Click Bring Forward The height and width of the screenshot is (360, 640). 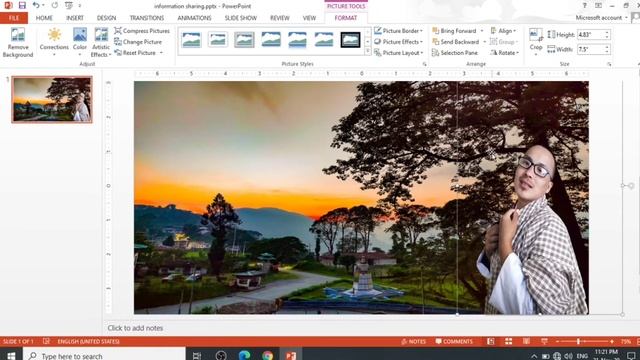(x=454, y=31)
